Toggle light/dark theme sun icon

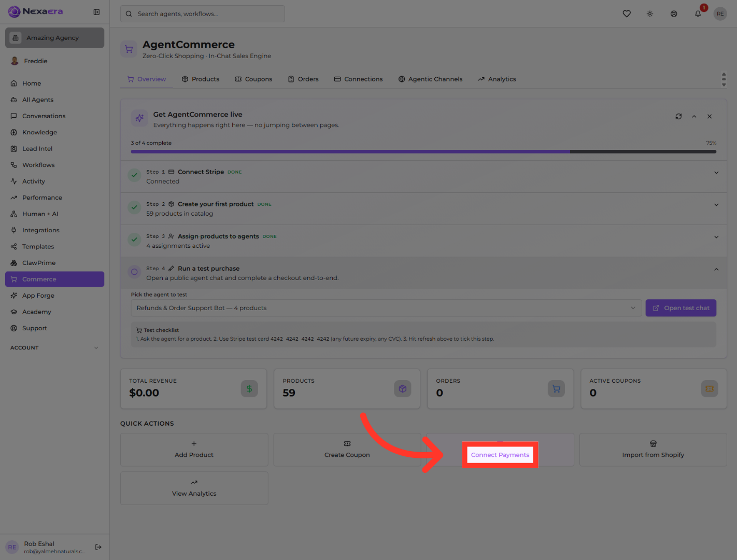pyautogui.click(x=650, y=14)
